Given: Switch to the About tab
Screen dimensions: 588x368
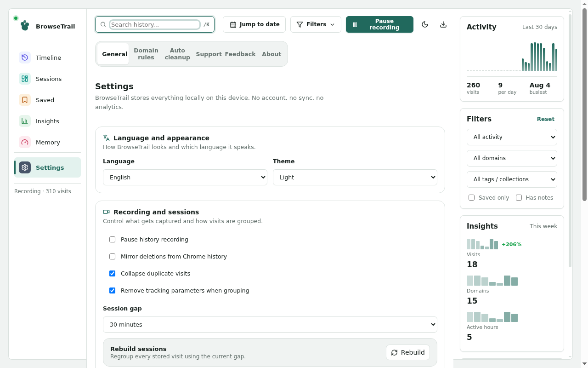Looking at the screenshot, I should (271, 54).
